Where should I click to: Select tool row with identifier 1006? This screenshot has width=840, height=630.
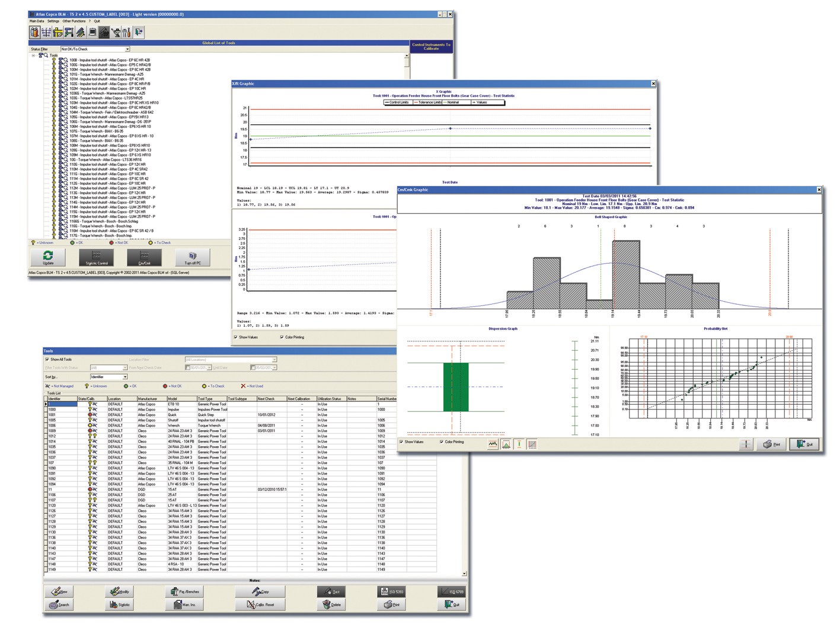click(52, 426)
